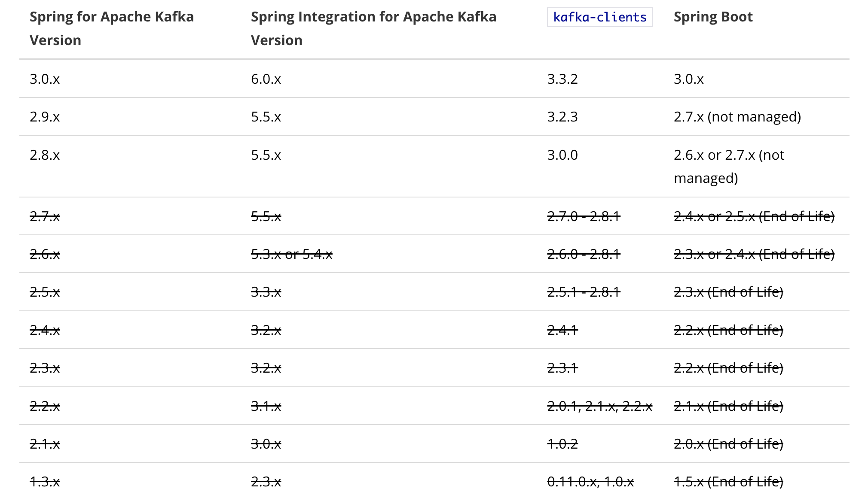The height and width of the screenshot is (504, 868).
Task: Click the 2.6.x or 2.7.x cell
Action: click(729, 166)
